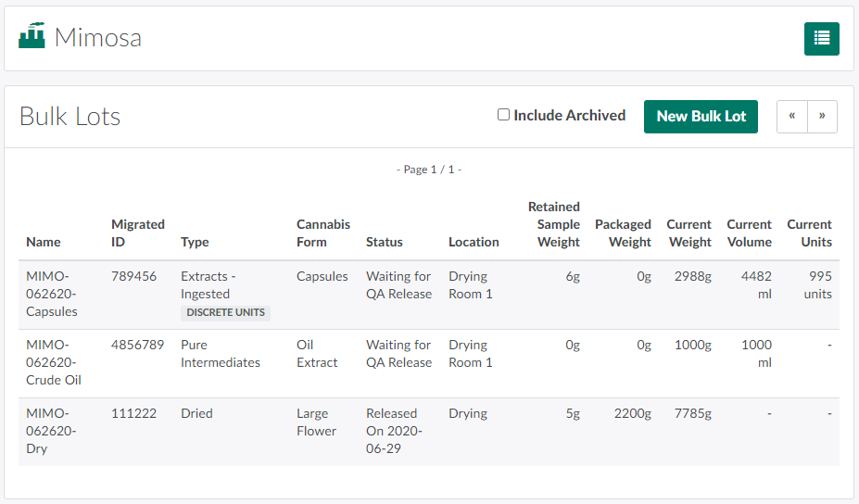Click the Mimosa title text
The height and width of the screenshot is (504, 859).
(97, 37)
